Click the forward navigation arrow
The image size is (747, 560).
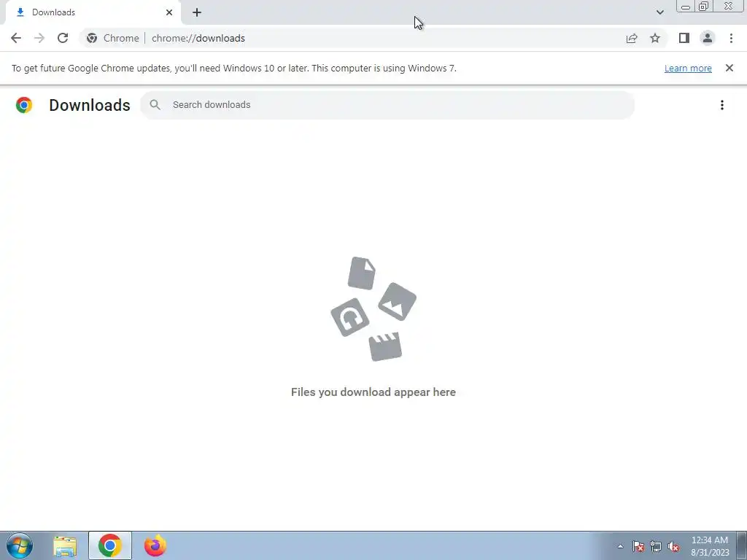tap(39, 38)
